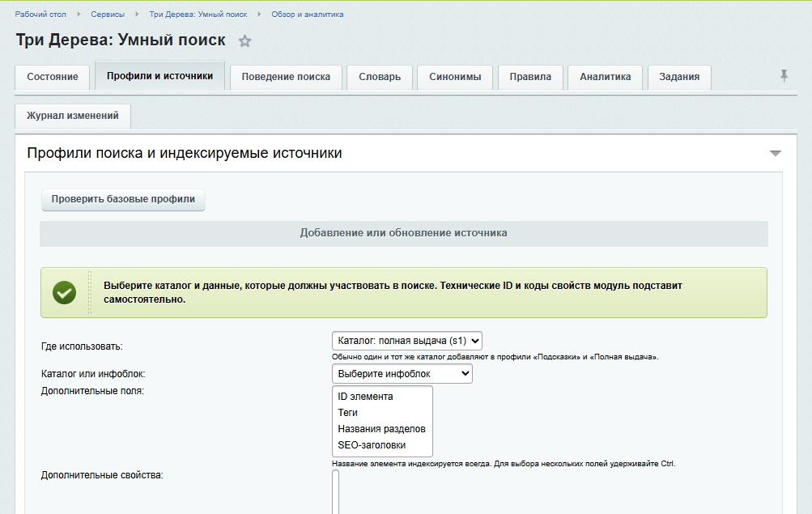Open the Журнал изменений tab
The width and height of the screenshot is (812, 514).
coord(73,116)
